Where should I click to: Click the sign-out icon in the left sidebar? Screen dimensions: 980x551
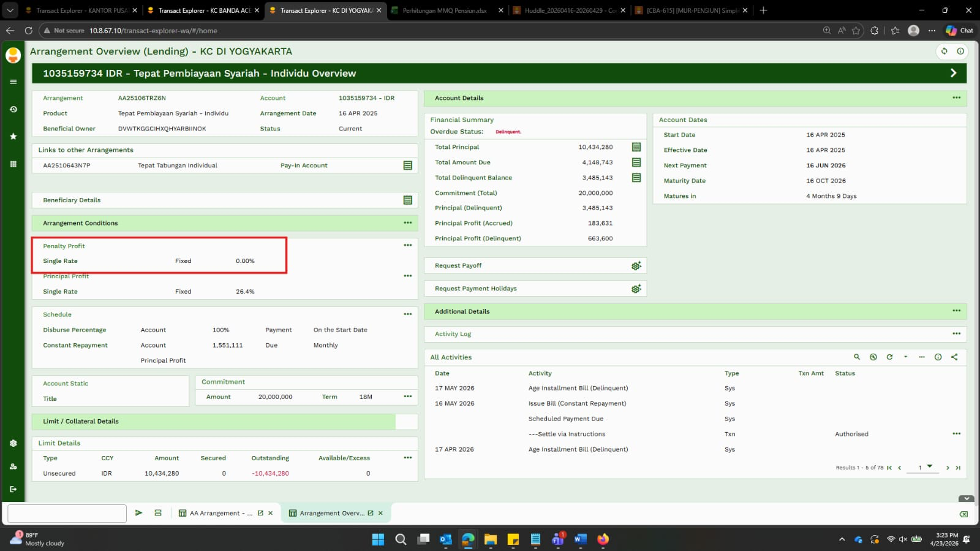[x=13, y=489]
